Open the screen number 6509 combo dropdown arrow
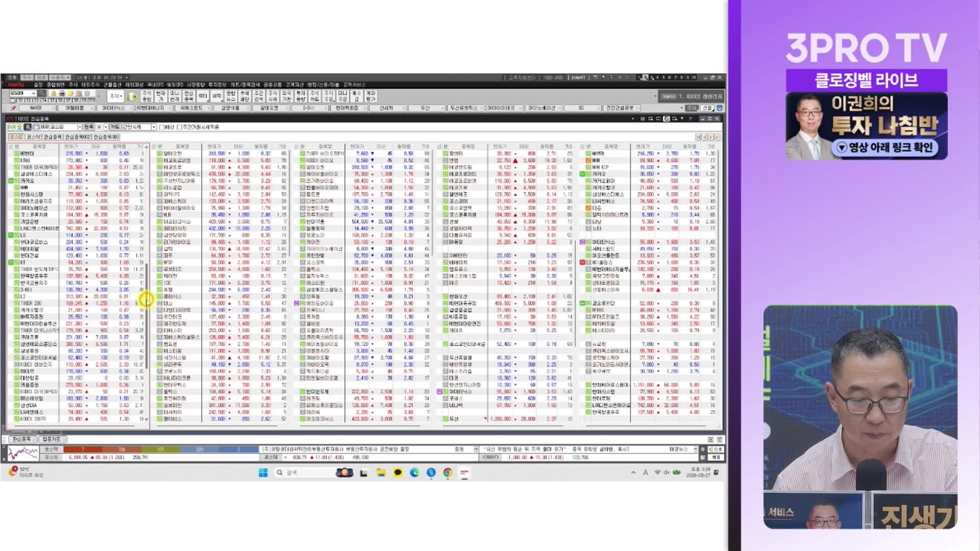Viewport: 980px width, 551px height. point(34,93)
